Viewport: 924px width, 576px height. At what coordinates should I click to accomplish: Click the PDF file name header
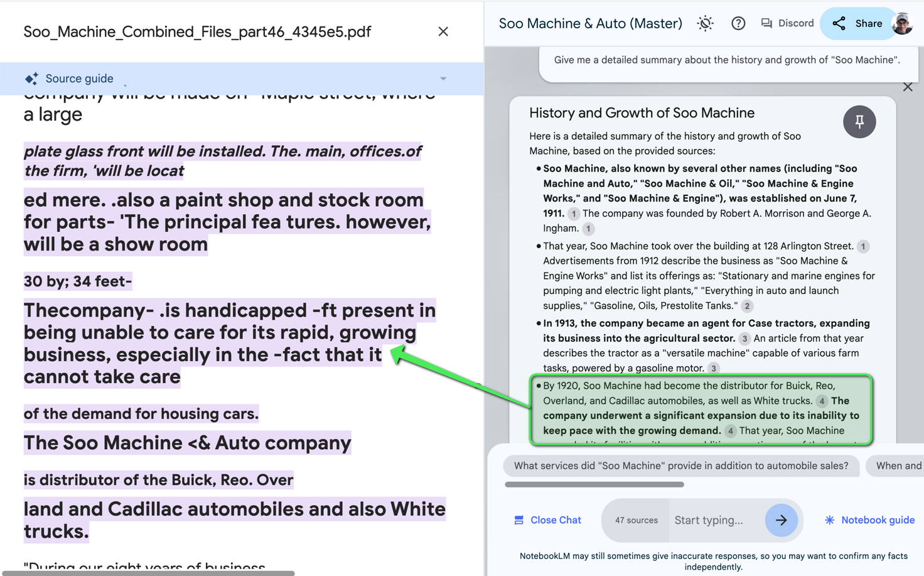(197, 31)
